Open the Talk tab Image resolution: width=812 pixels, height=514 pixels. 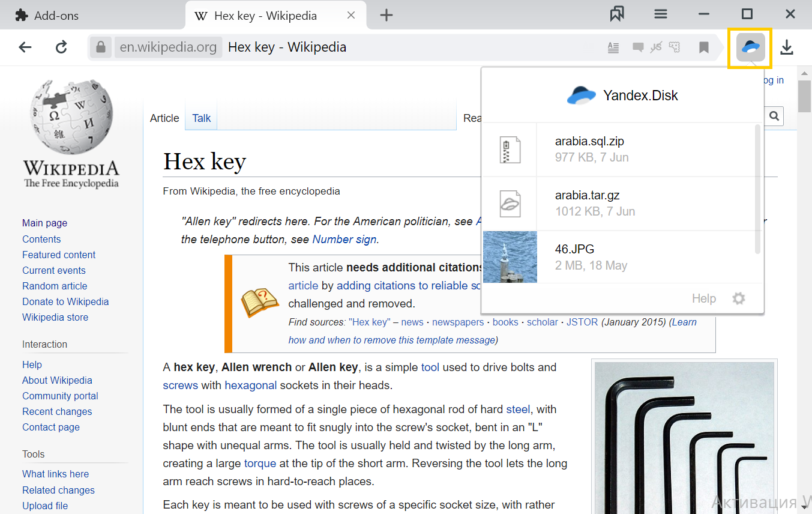[202, 118]
